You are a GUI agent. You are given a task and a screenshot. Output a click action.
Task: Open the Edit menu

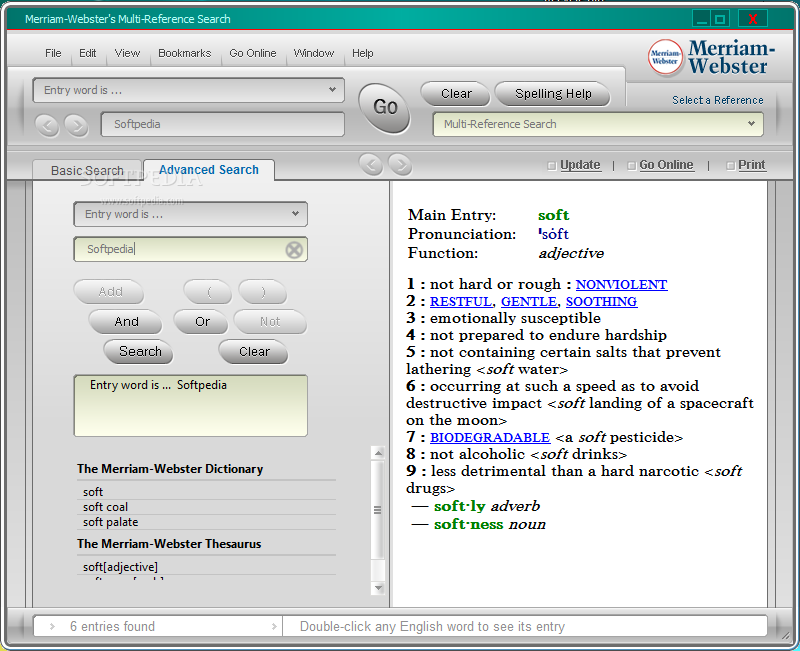pyautogui.click(x=87, y=53)
